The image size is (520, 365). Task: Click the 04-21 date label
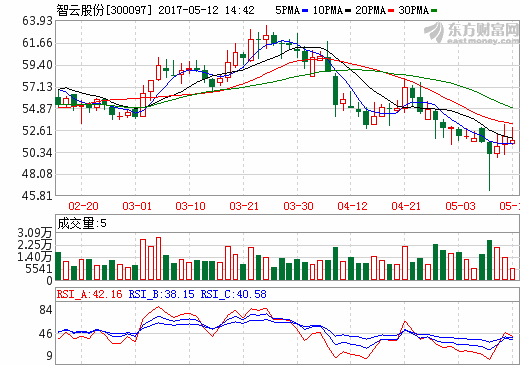pos(406,206)
